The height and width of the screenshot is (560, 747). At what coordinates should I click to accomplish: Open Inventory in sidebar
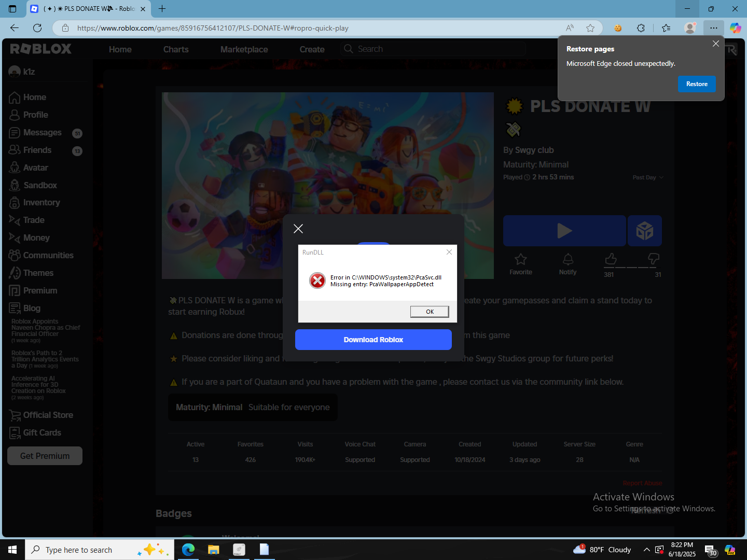point(35,202)
